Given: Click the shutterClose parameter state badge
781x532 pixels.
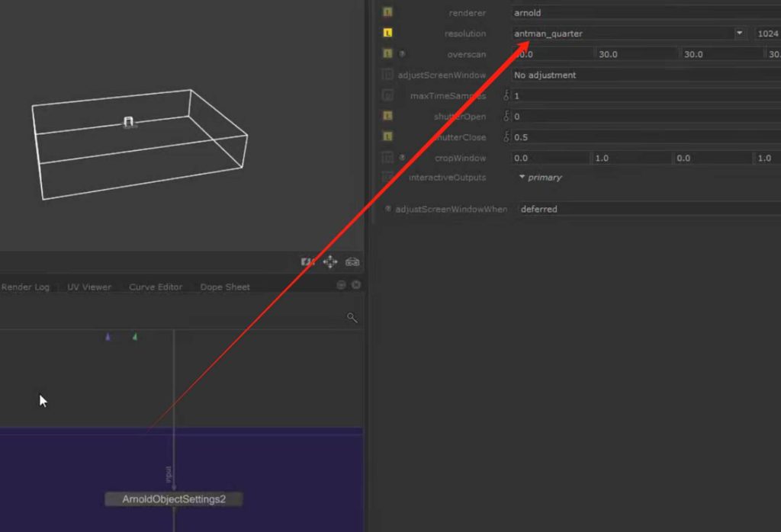Looking at the screenshot, I should pyautogui.click(x=387, y=136).
